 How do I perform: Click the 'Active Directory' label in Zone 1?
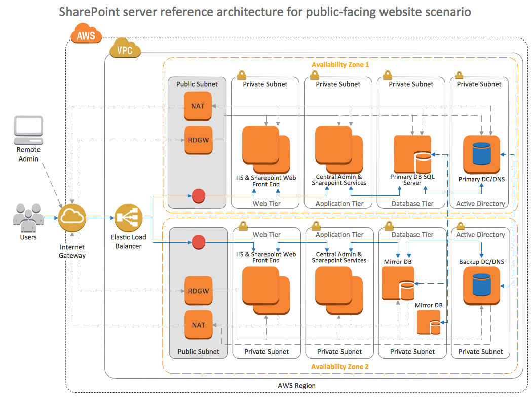[480, 204]
